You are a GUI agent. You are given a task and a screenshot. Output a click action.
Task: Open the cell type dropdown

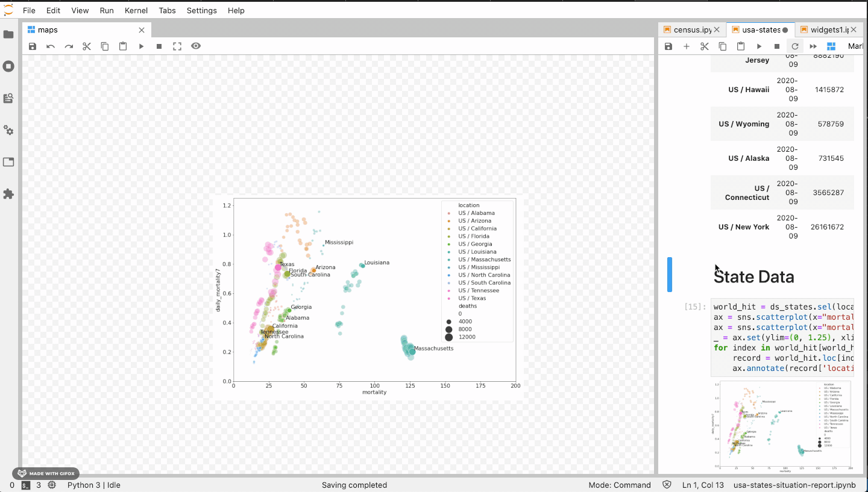pyautogui.click(x=855, y=46)
